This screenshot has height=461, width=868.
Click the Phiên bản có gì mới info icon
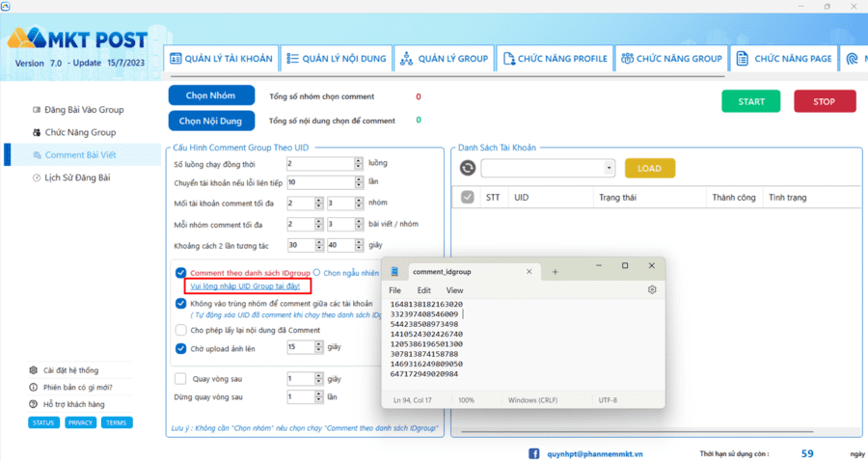click(x=33, y=388)
